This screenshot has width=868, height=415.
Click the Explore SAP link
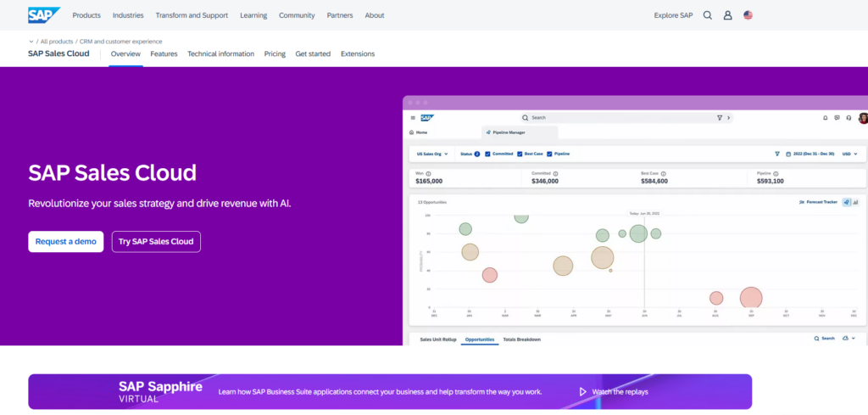click(x=673, y=15)
